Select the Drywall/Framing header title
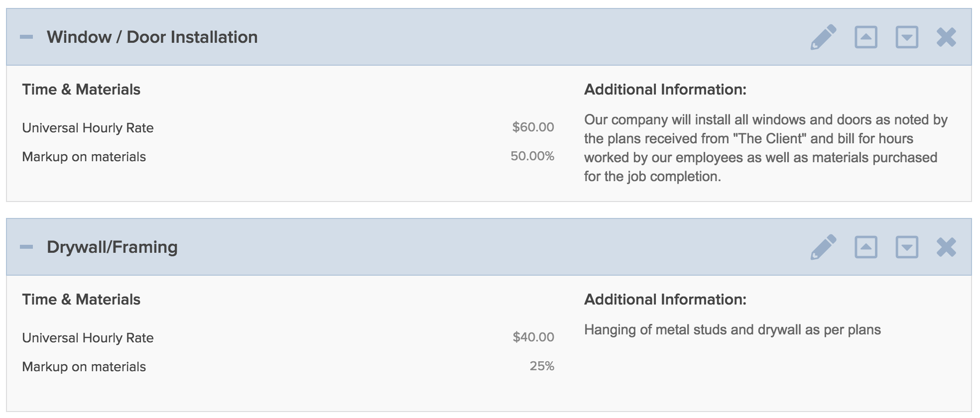 112,247
